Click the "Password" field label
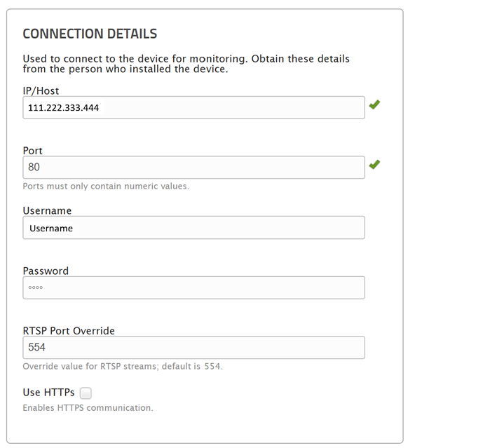Image resolution: width=504 pixels, height=448 pixels. tap(46, 271)
